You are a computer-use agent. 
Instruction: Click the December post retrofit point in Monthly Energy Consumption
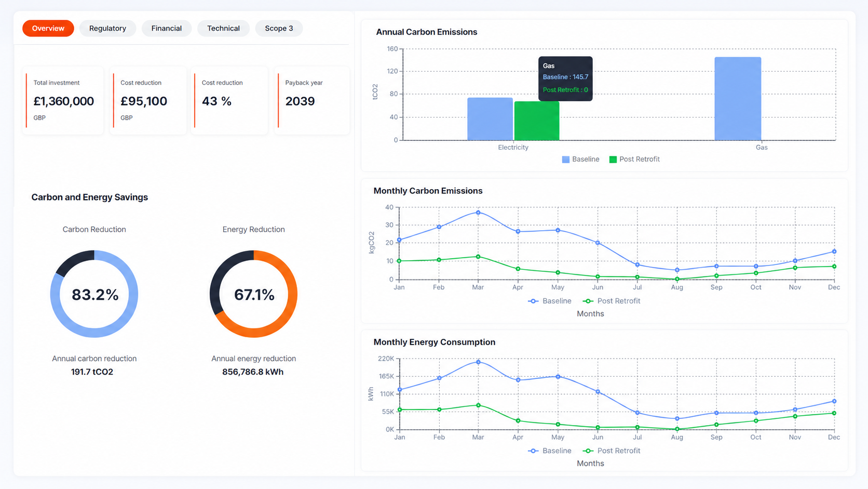834,413
